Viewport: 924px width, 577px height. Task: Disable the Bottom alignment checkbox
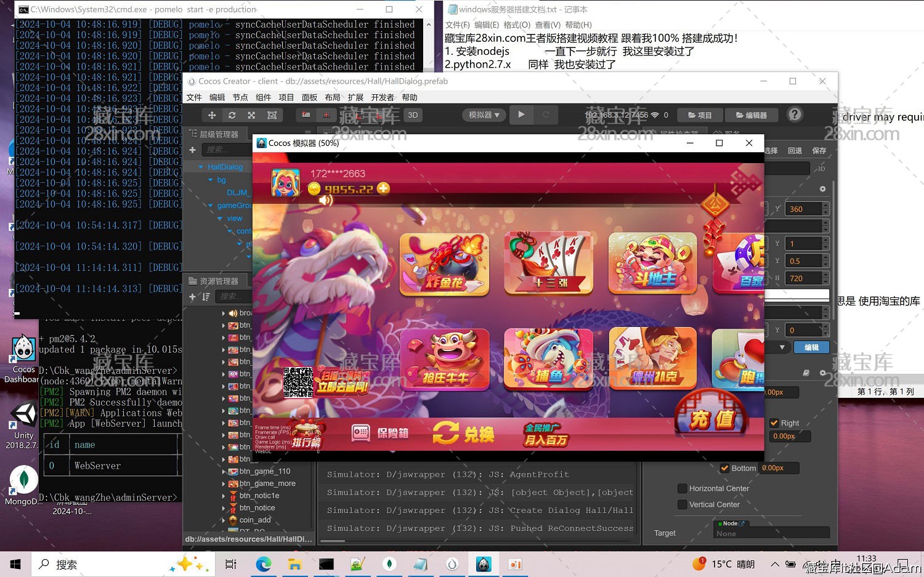[x=725, y=468]
